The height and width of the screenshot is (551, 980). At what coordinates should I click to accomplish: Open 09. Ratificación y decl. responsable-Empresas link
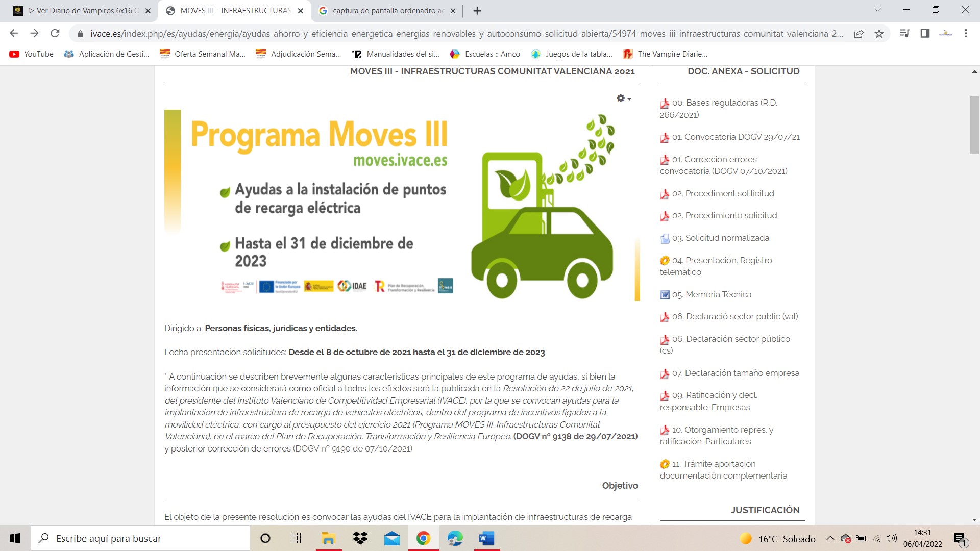tap(709, 402)
